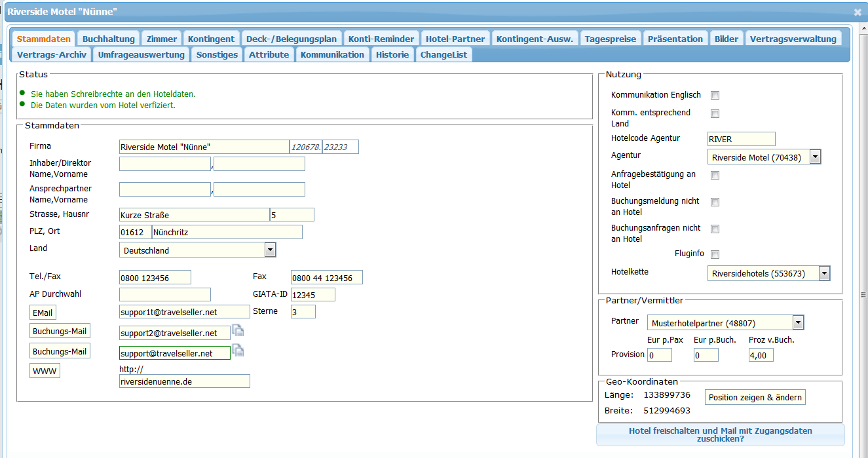Click the copy icon beside support@travelseller.net

point(238,351)
